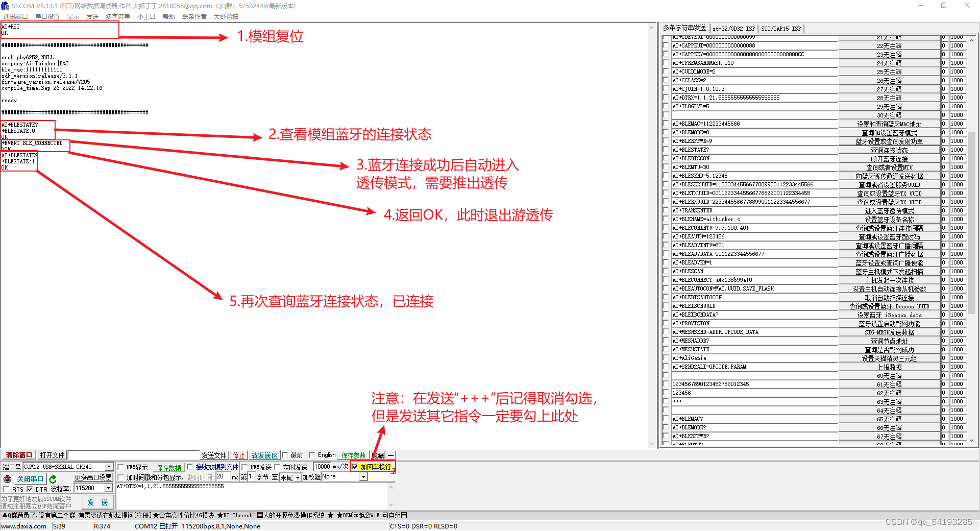Click the 清发送区 button
980x531 pixels.
point(264,455)
